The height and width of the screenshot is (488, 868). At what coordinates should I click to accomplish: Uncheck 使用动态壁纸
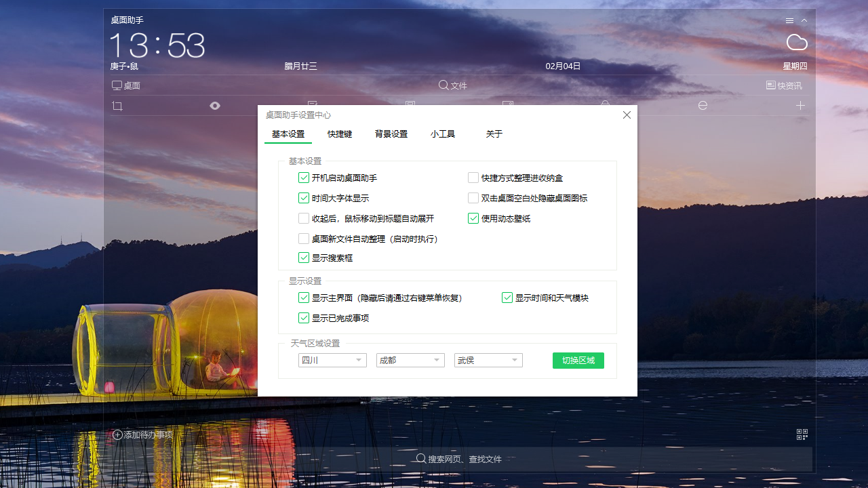pos(473,218)
